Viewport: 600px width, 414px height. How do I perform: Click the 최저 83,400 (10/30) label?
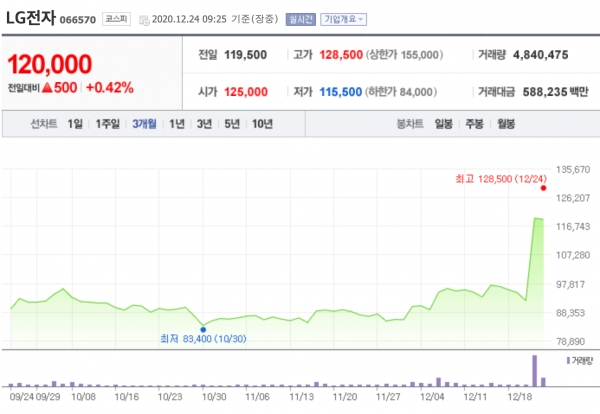coord(203,339)
